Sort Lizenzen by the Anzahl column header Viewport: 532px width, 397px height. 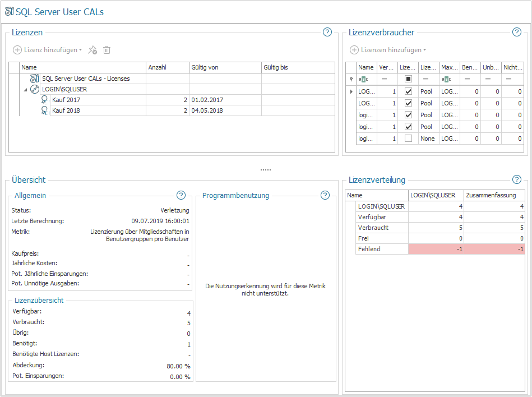pos(167,67)
